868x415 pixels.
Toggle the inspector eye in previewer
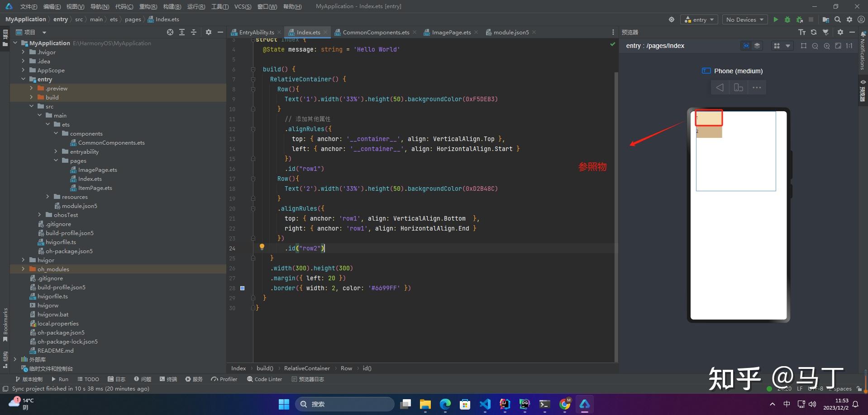(746, 46)
